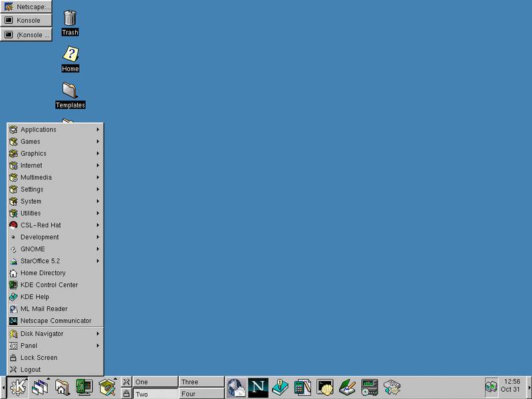Open the window list panel icon
Viewport: 532px width, 399px height.
(x=41, y=387)
